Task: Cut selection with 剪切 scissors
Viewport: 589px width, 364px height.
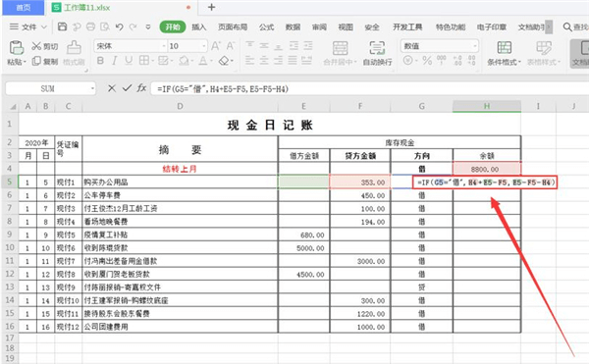Action: pyautogui.click(x=45, y=46)
